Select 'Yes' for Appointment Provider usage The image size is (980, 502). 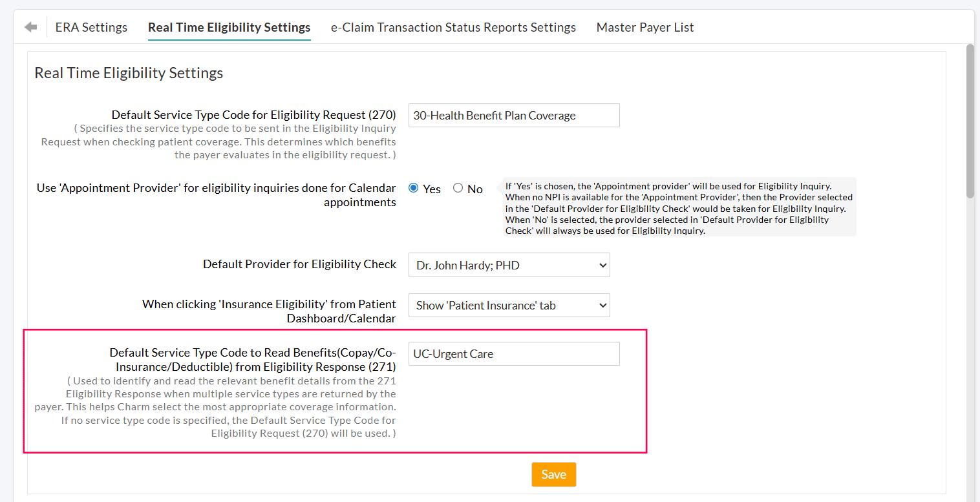[x=414, y=189]
